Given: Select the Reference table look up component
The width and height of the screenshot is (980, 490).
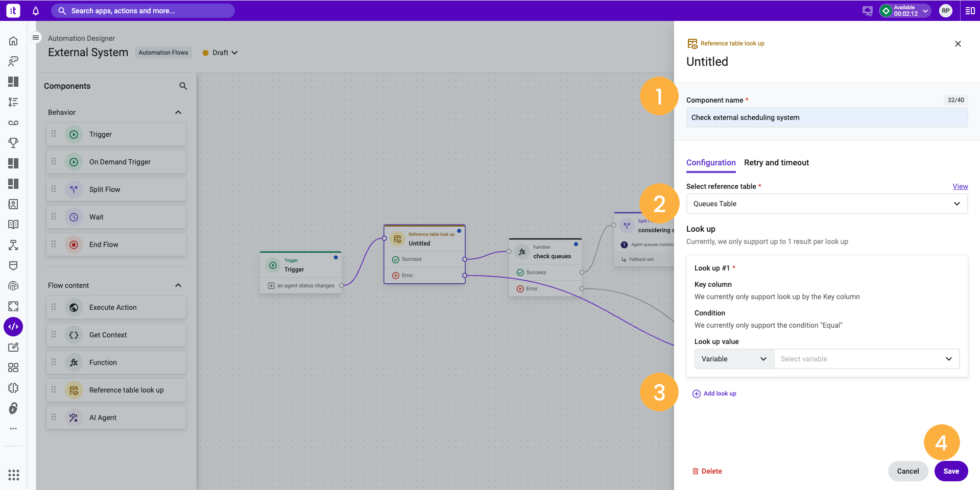Looking at the screenshot, I should (x=116, y=390).
